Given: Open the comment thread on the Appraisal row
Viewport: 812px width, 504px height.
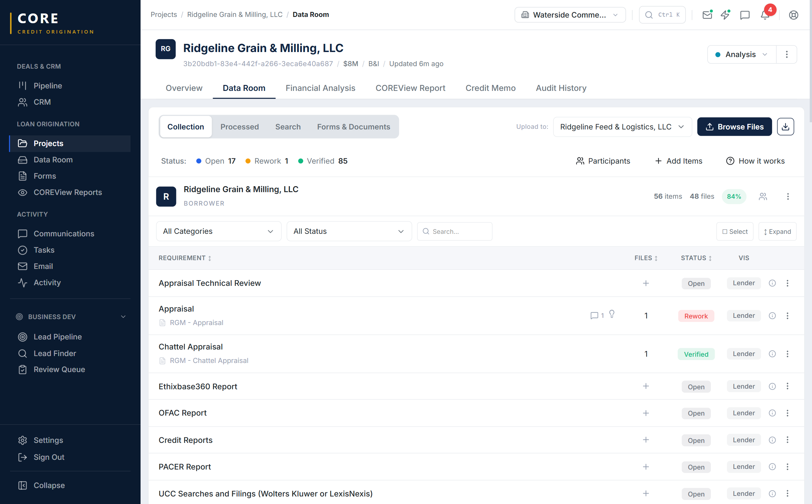Looking at the screenshot, I should [x=596, y=315].
